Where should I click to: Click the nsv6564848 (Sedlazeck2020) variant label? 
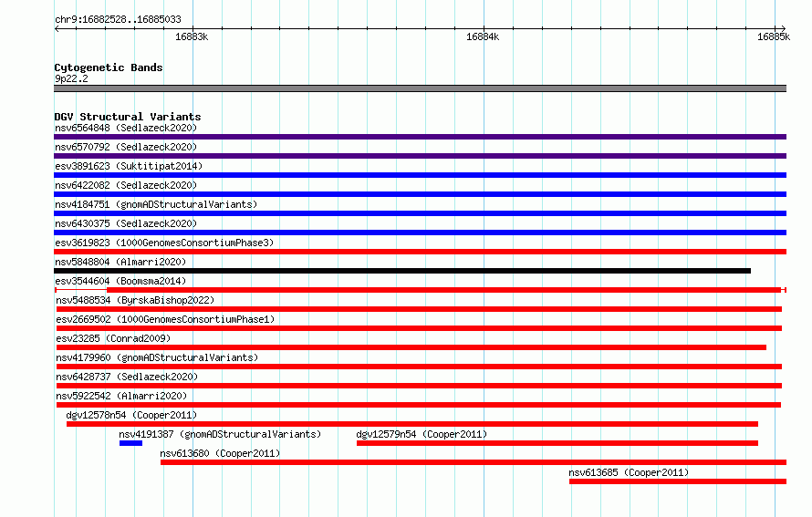[126, 128]
